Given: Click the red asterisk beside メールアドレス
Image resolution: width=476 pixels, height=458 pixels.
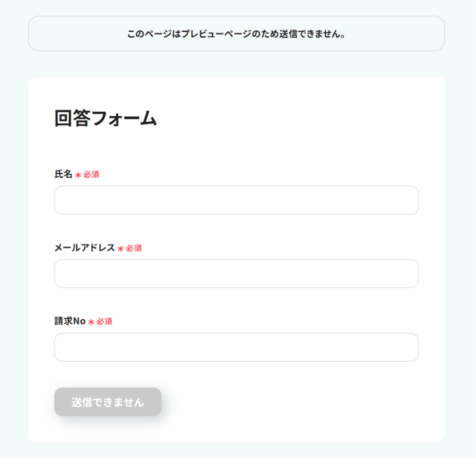Looking at the screenshot, I should coord(120,249).
